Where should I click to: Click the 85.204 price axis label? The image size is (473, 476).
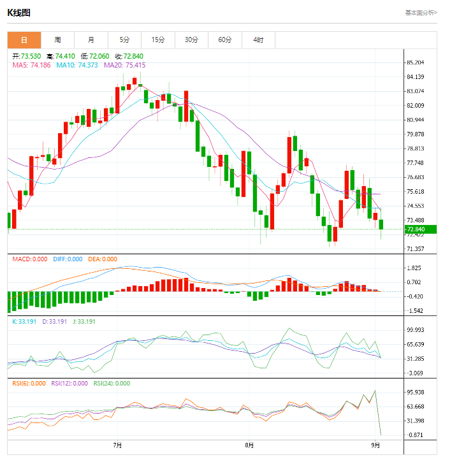click(x=416, y=62)
